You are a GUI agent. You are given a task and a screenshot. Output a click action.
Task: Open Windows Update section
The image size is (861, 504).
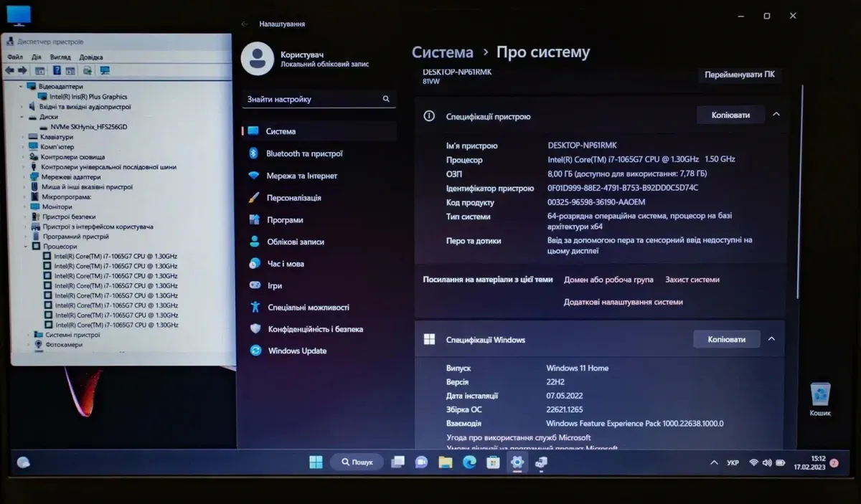click(x=296, y=351)
